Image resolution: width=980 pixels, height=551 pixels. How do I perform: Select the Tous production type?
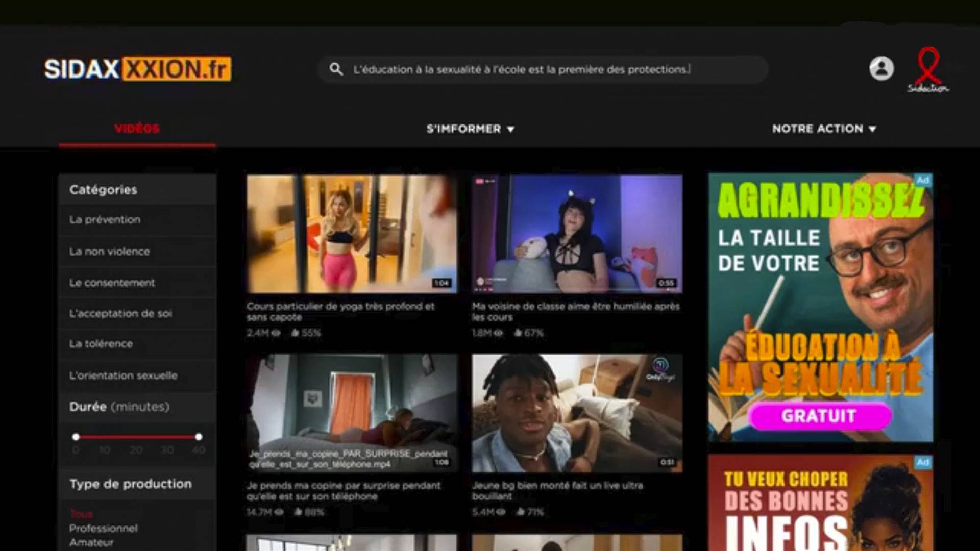[81, 514]
